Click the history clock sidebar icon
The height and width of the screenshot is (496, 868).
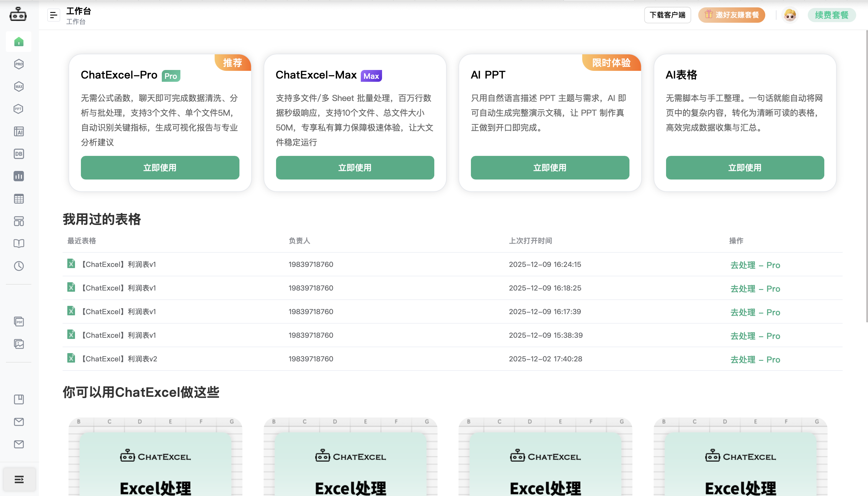pyautogui.click(x=19, y=266)
